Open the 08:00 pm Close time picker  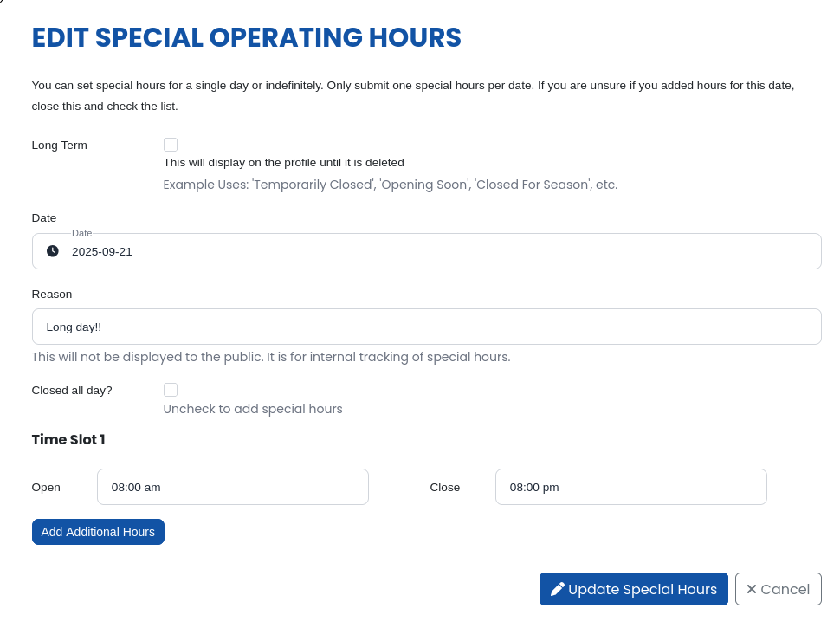(x=631, y=487)
